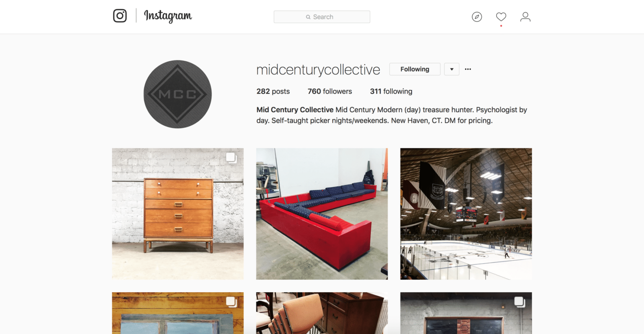644x334 pixels.
Task: Expand suggested accounts dropdown arrow
Action: pyautogui.click(x=452, y=69)
